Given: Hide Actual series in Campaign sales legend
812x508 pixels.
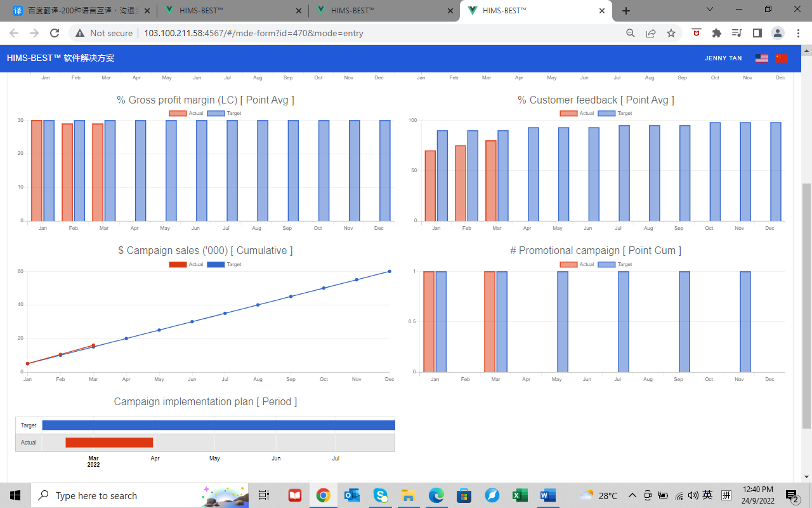Looking at the screenshot, I should pyautogui.click(x=177, y=264).
